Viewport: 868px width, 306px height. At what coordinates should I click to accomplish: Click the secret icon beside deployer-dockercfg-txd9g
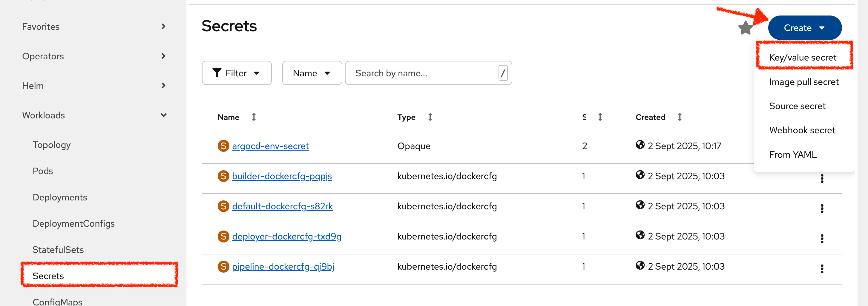pyautogui.click(x=223, y=236)
